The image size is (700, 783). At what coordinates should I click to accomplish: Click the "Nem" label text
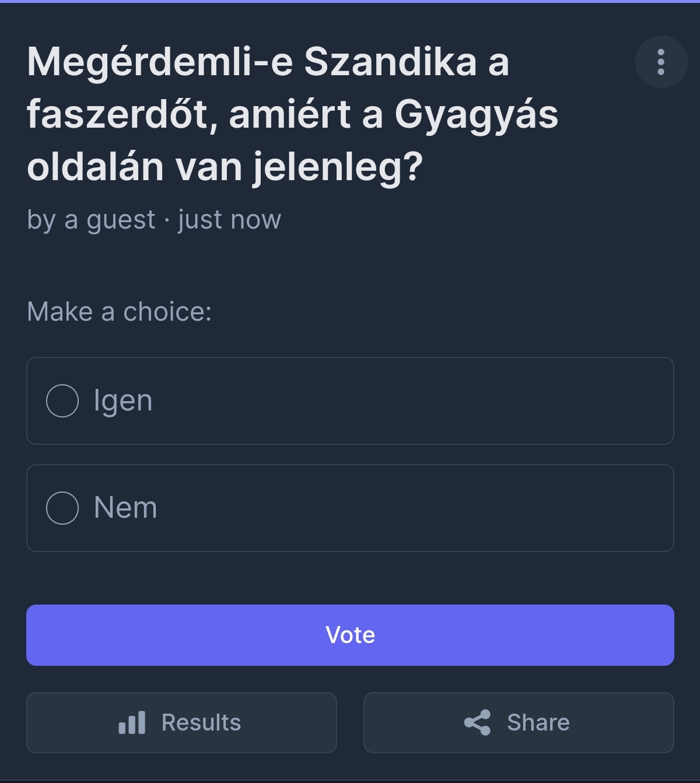click(125, 508)
